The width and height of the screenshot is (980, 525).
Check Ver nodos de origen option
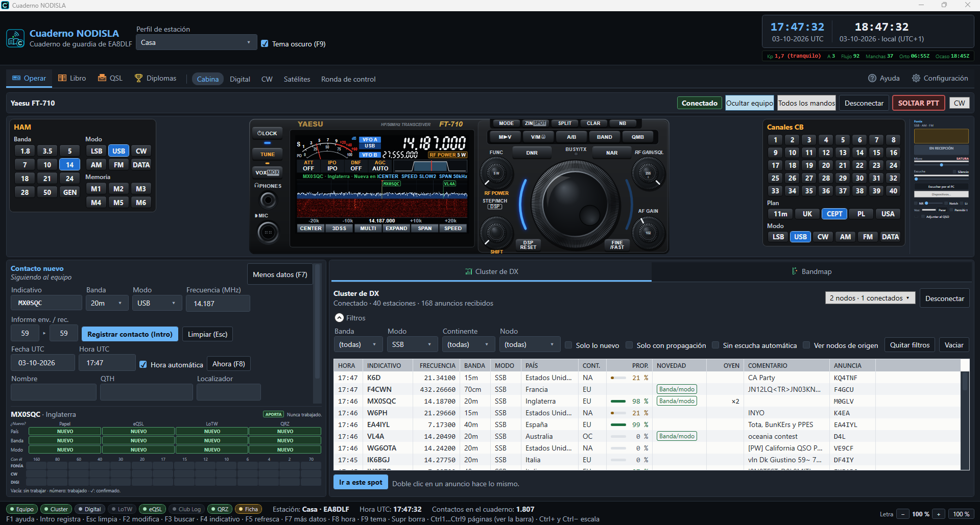coord(806,345)
